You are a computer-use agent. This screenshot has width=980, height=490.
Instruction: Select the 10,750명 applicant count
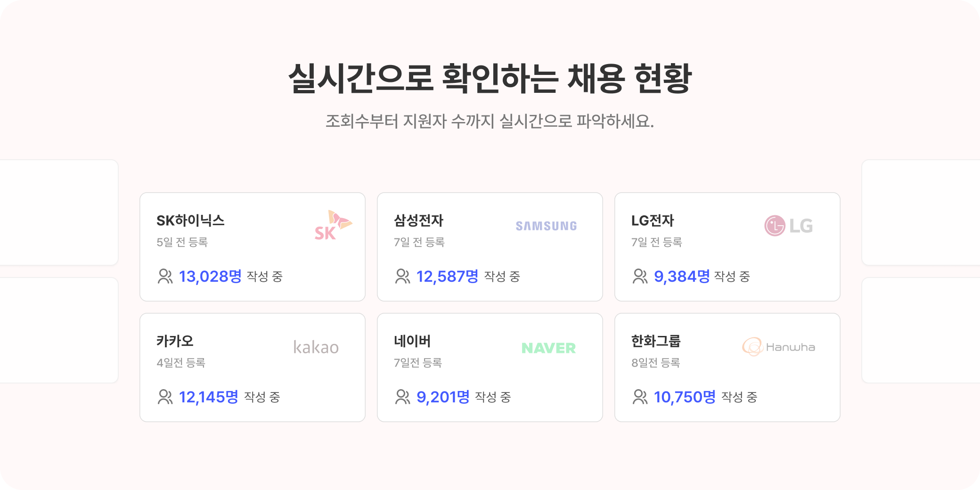coord(685,397)
